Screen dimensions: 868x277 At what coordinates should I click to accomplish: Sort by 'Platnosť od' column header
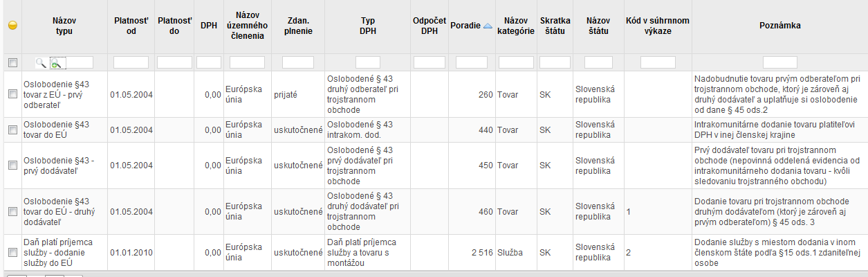coord(131,26)
